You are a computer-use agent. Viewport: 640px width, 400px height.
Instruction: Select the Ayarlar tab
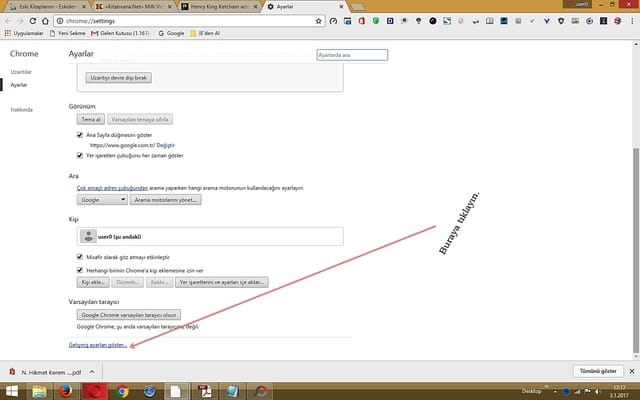[305, 7]
